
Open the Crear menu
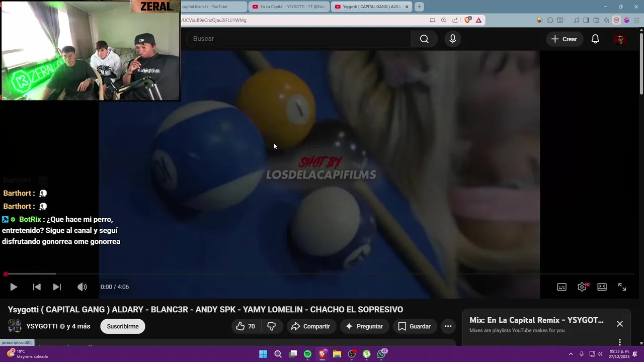pos(564,39)
